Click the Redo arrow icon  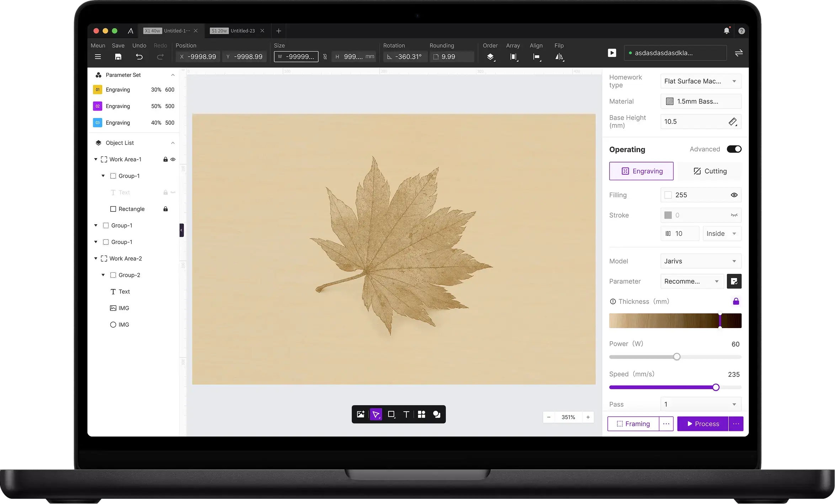tap(160, 57)
